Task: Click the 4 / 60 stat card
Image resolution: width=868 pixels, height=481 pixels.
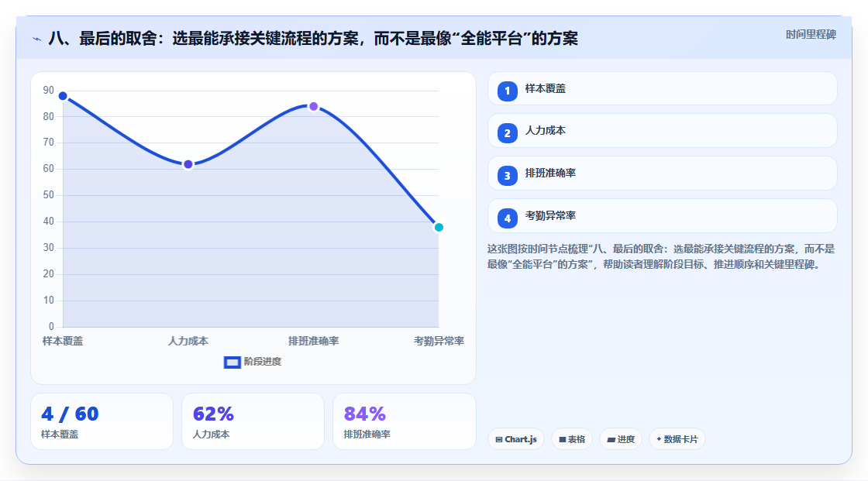Action: (x=102, y=421)
